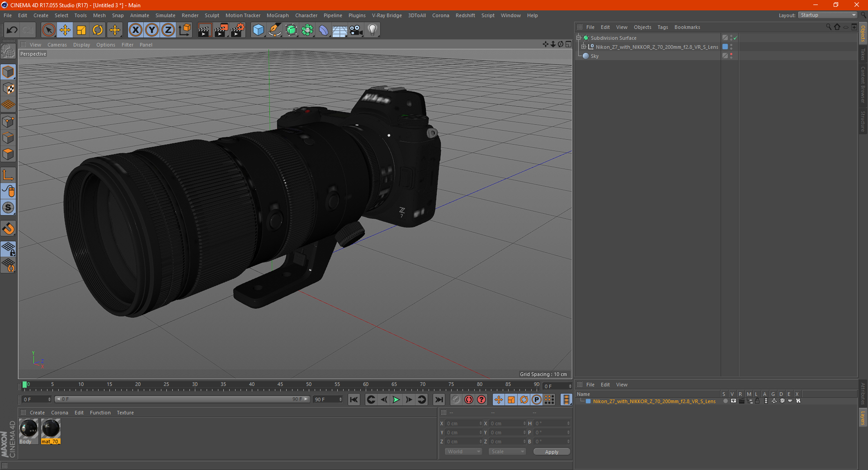Toggle Y axis lock
868x470 pixels.
152,30
